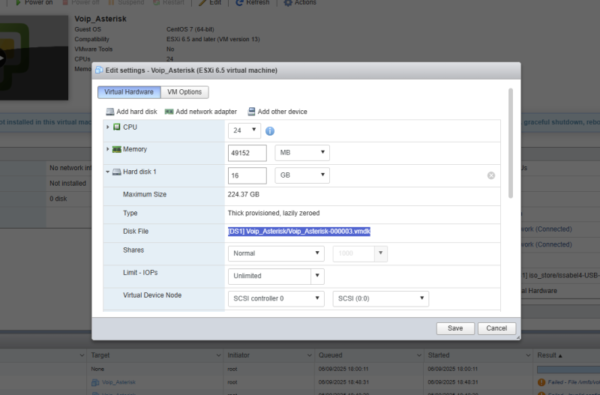The height and width of the screenshot is (395, 600).
Task: Open the Queued column dropdown arrow
Action: [x=419, y=356]
